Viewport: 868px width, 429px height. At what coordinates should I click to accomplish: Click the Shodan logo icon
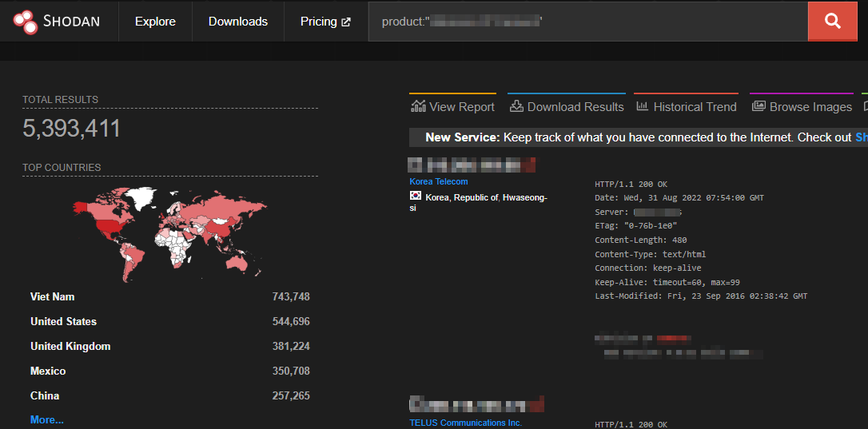pyautogui.click(x=26, y=22)
